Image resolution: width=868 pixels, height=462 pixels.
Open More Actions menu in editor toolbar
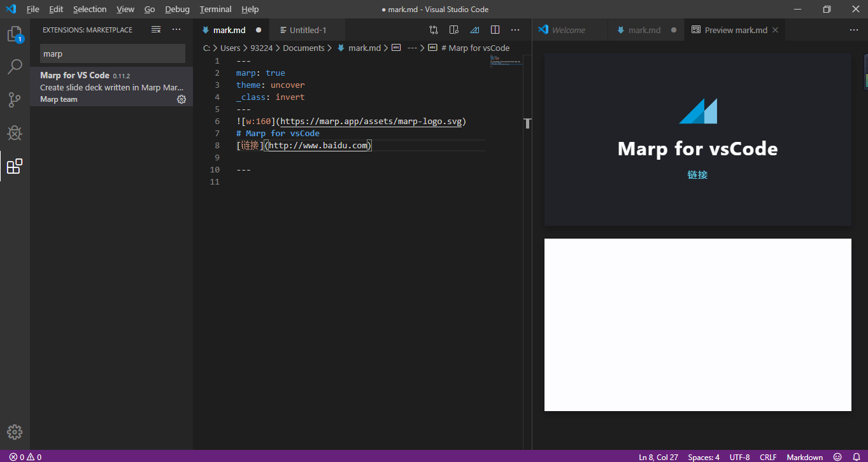515,29
